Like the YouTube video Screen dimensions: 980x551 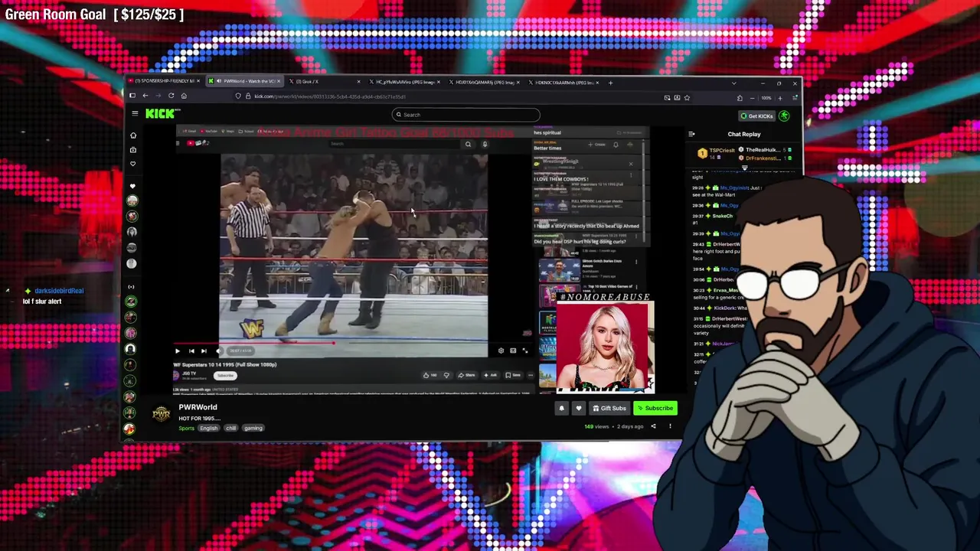pos(429,375)
